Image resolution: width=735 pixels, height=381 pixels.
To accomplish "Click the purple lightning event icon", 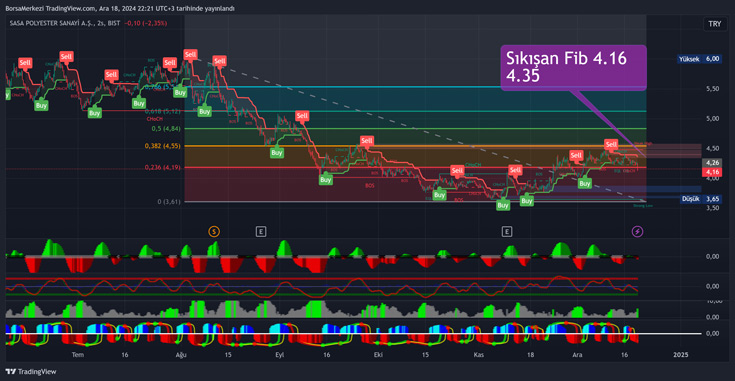I will (637, 232).
